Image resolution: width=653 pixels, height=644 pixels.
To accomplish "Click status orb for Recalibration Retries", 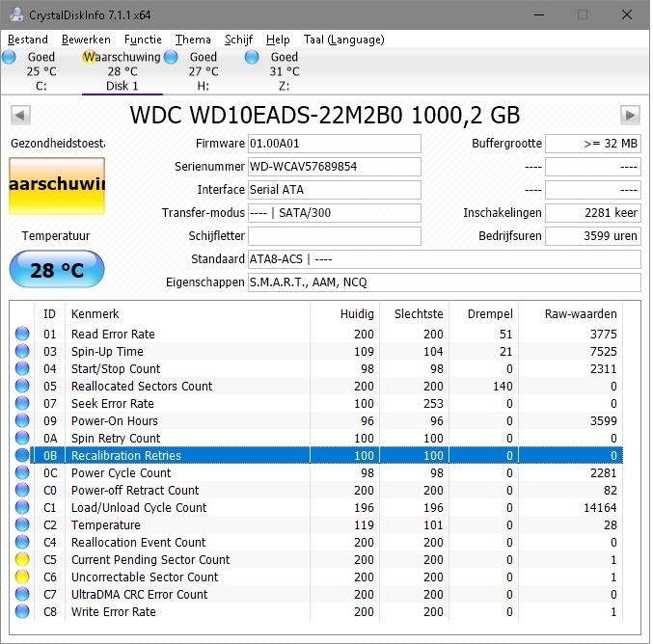I will coord(22,455).
